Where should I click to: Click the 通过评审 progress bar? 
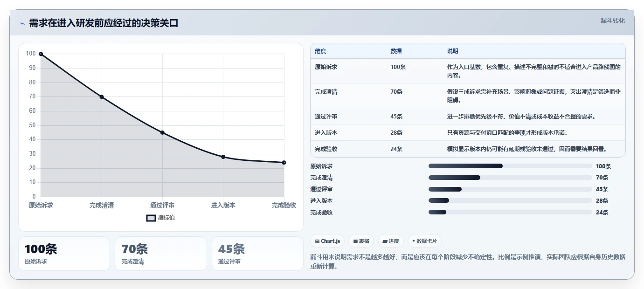[x=510, y=189]
